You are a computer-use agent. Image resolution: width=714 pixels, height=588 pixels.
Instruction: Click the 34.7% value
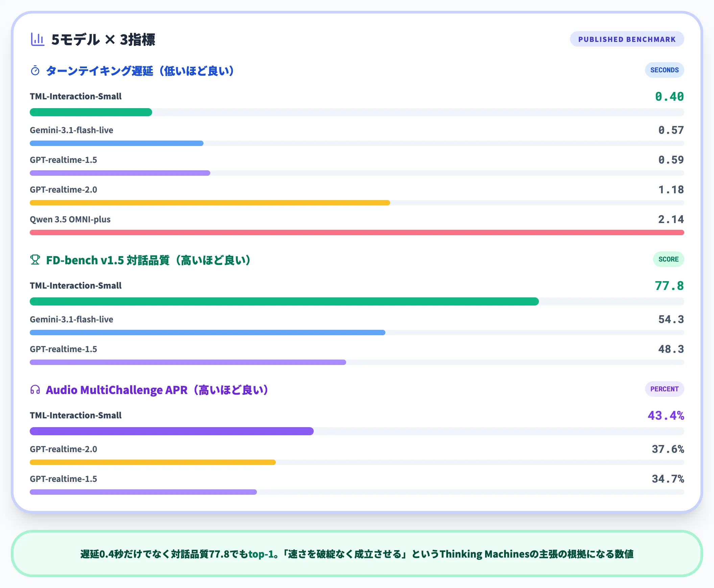pos(668,479)
